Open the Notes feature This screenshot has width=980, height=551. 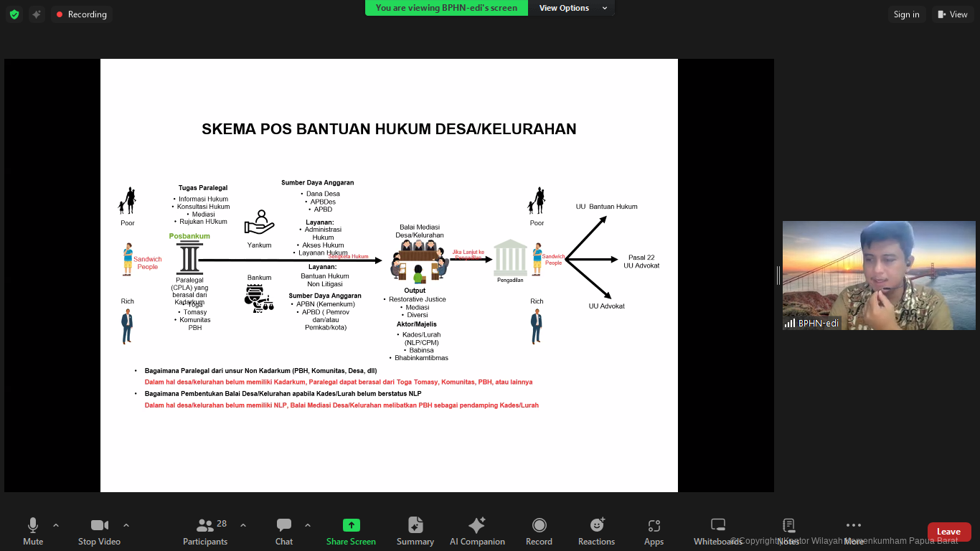[x=788, y=531]
